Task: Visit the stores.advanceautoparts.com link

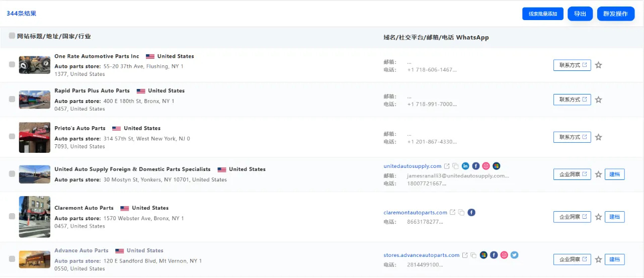Action: click(x=421, y=255)
